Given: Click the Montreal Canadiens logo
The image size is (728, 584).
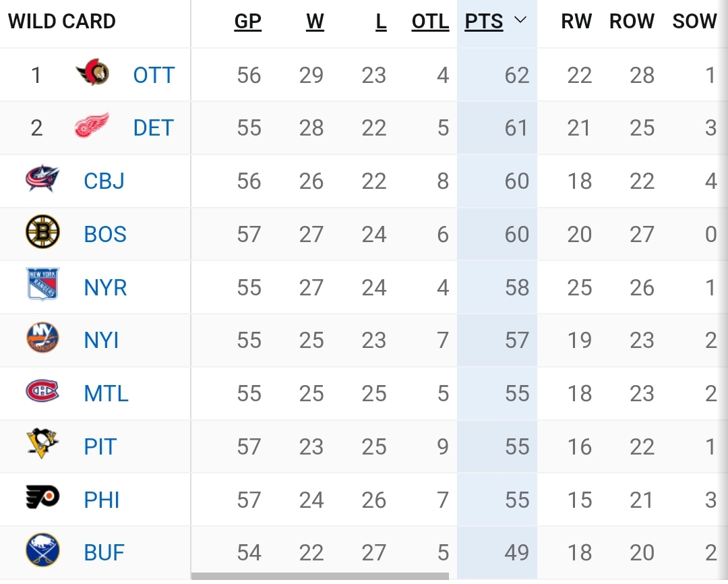Looking at the screenshot, I should click(x=42, y=392).
